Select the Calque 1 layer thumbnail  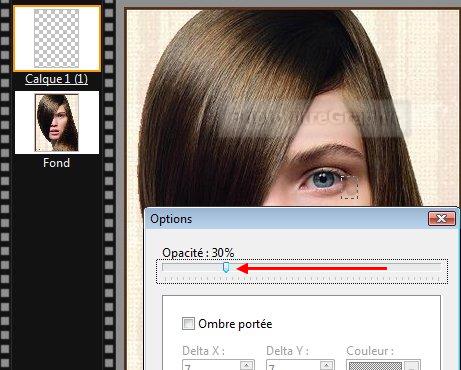[57, 38]
